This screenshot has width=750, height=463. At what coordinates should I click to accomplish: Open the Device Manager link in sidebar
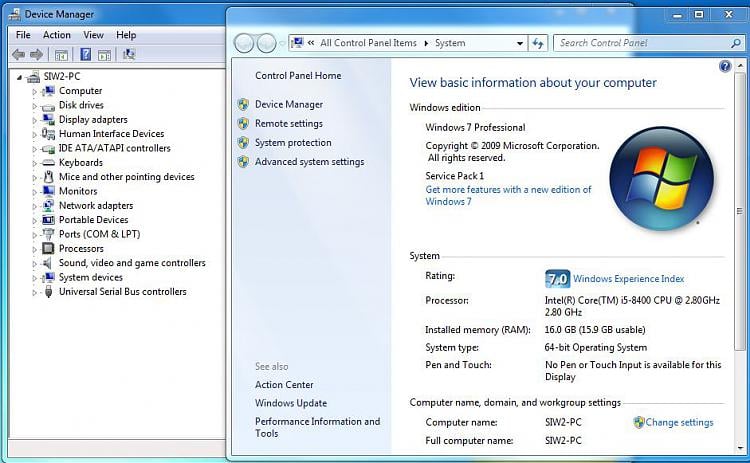coord(289,104)
